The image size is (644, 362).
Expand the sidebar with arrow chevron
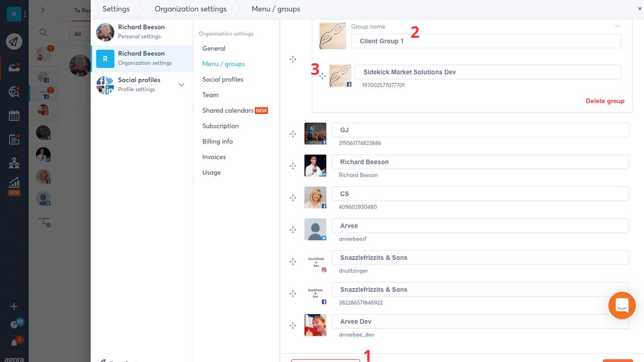pos(43,10)
